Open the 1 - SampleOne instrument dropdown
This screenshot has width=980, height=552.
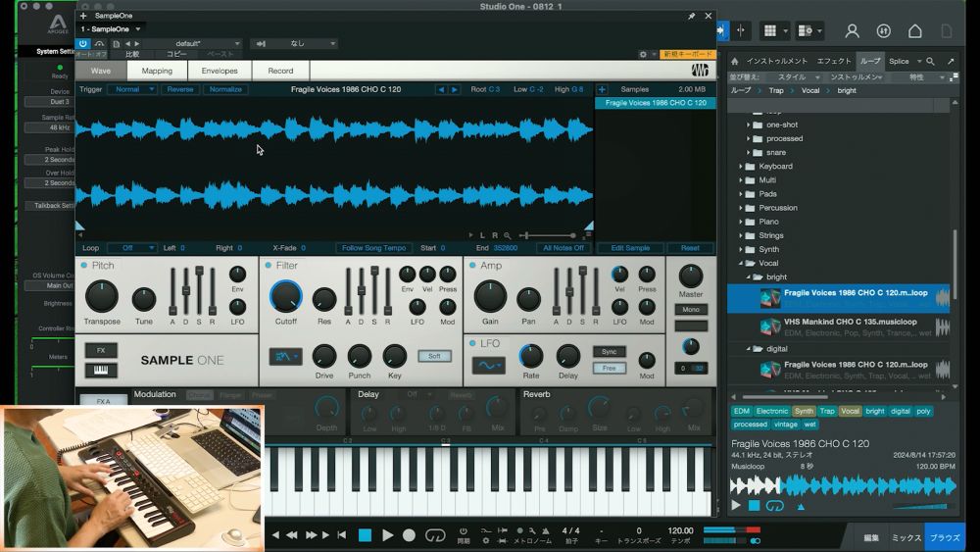point(111,29)
